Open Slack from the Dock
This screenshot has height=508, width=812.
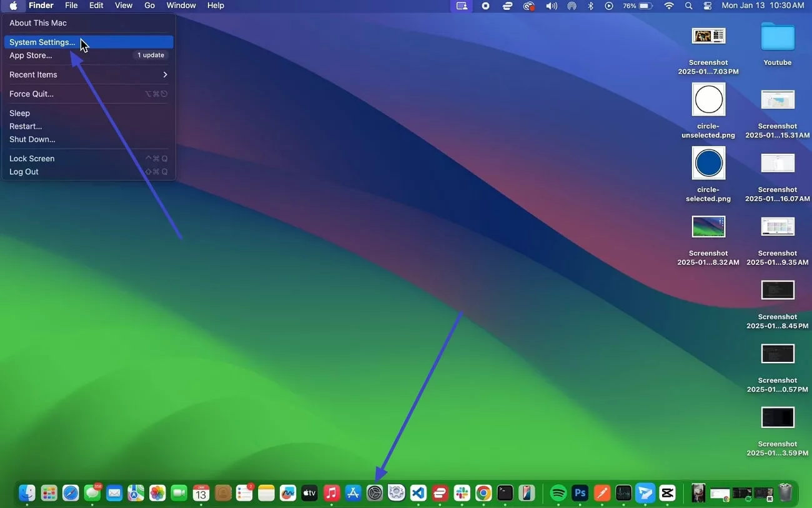(462, 493)
